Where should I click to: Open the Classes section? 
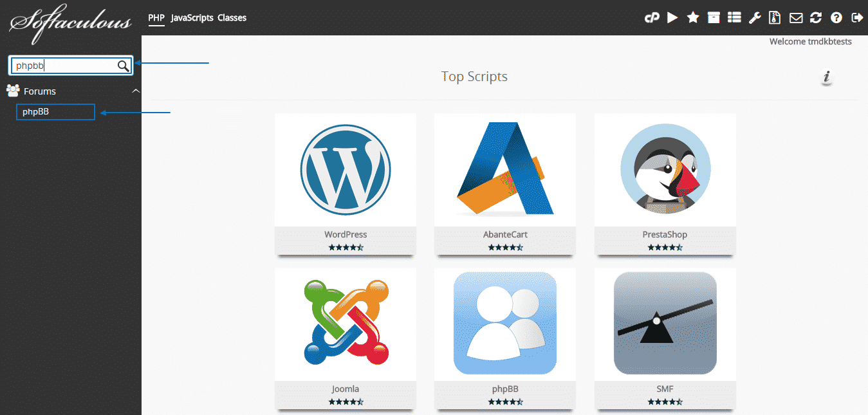232,17
